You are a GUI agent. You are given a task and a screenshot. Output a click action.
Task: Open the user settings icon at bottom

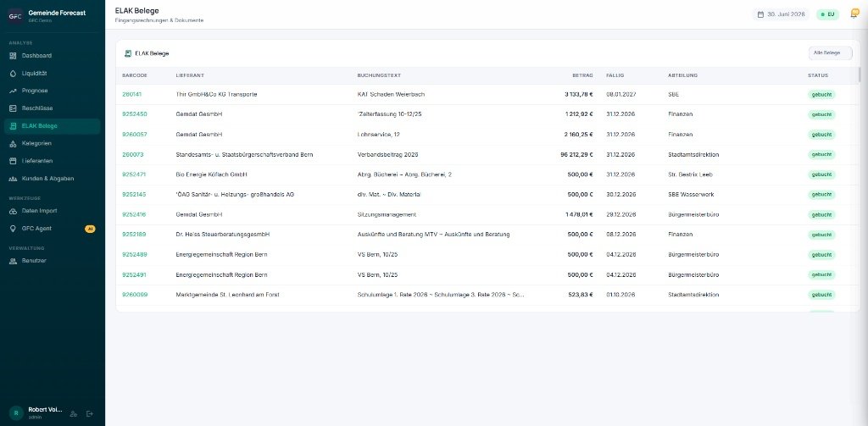click(x=73, y=413)
